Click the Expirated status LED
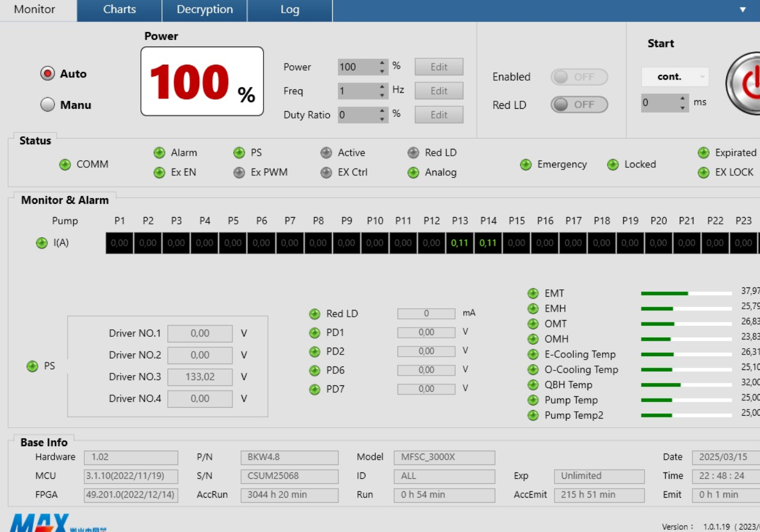 click(x=704, y=152)
